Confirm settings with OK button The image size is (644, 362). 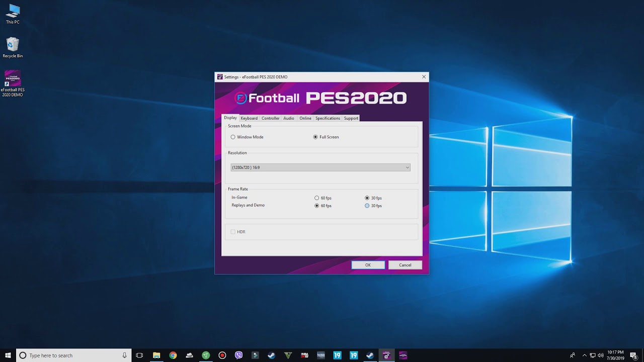(x=368, y=265)
